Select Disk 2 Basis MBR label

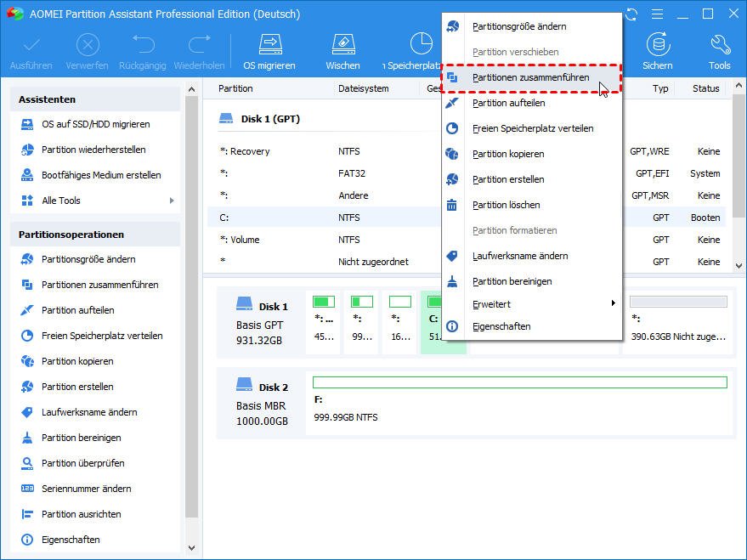(262, 404)
